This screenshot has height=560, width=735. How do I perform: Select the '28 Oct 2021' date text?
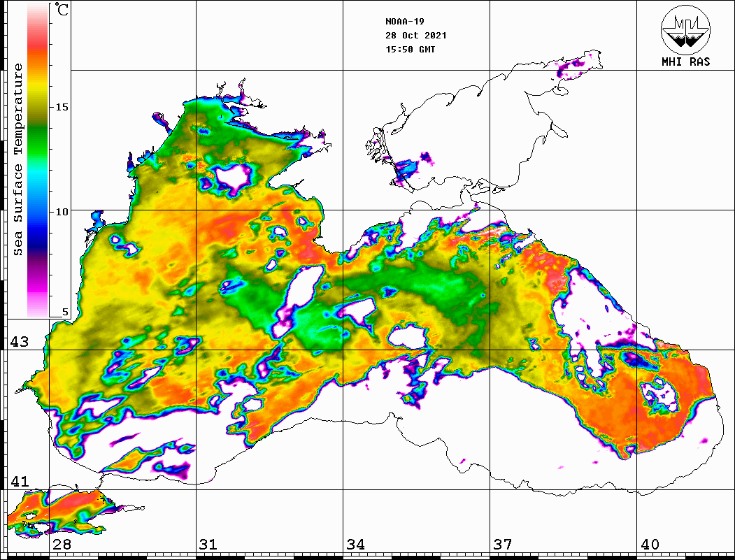coord(416,36)
